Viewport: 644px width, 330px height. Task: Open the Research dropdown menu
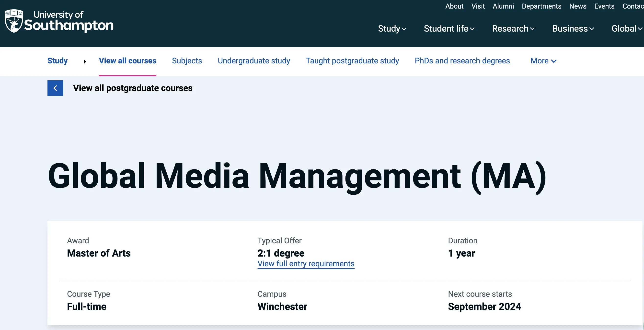[x=513, y=29]
